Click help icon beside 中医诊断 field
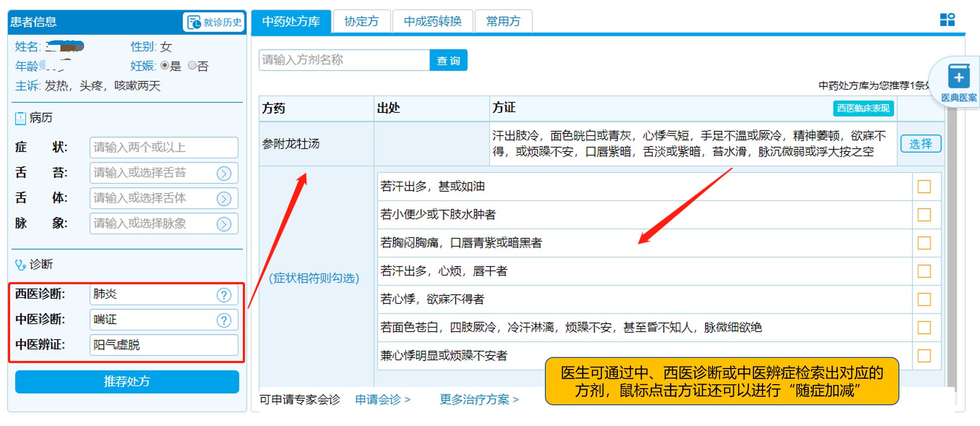Image resolution: width=980 pixels, height=426 pixels. 224,320
